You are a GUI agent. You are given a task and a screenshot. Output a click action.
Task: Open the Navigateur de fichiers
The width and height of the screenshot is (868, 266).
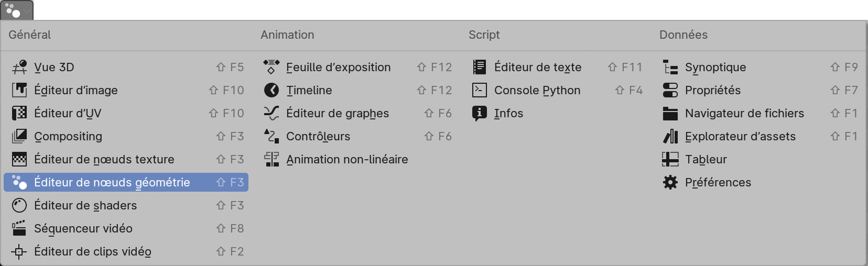pos(744,113)
